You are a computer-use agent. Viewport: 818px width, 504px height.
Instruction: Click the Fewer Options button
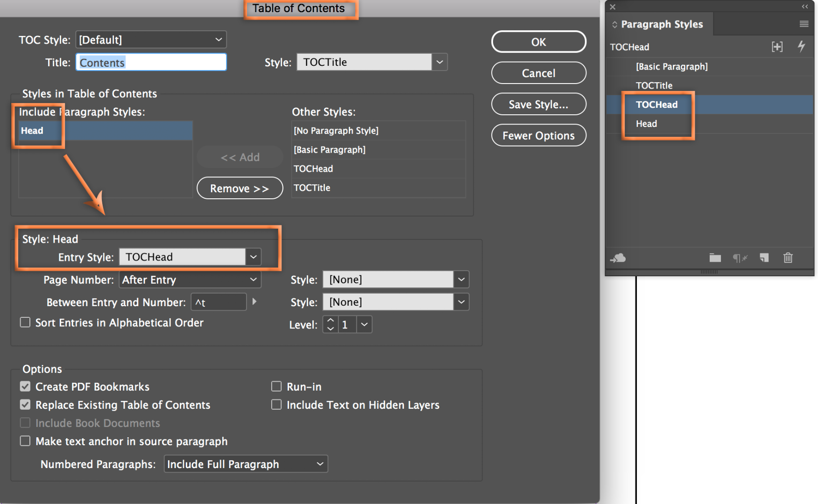pyautogui.click(x=538, y=135)
